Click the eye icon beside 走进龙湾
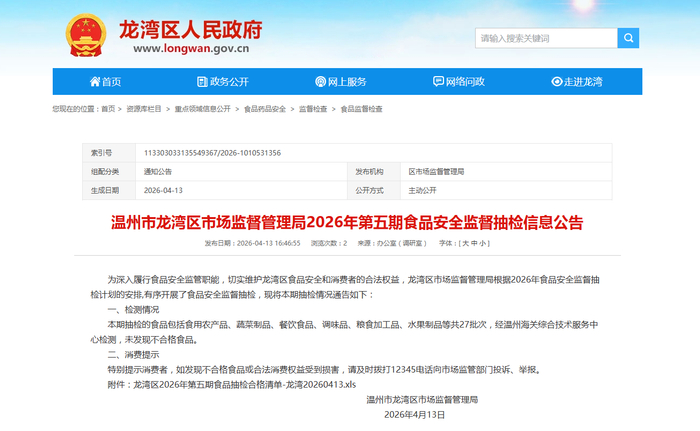 pos(557,81)
